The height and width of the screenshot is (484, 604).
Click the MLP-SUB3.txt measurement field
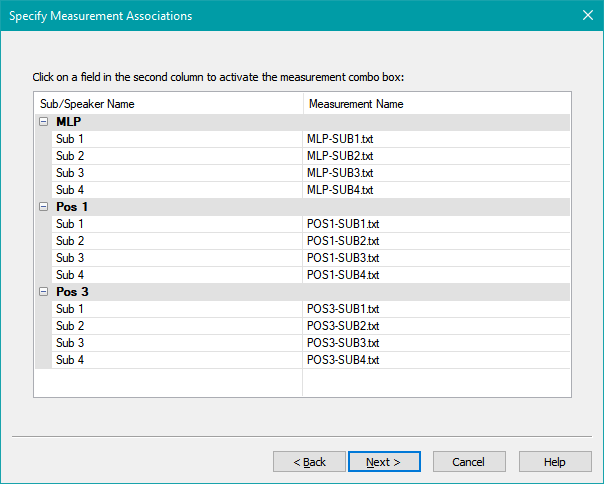[436, 173]
